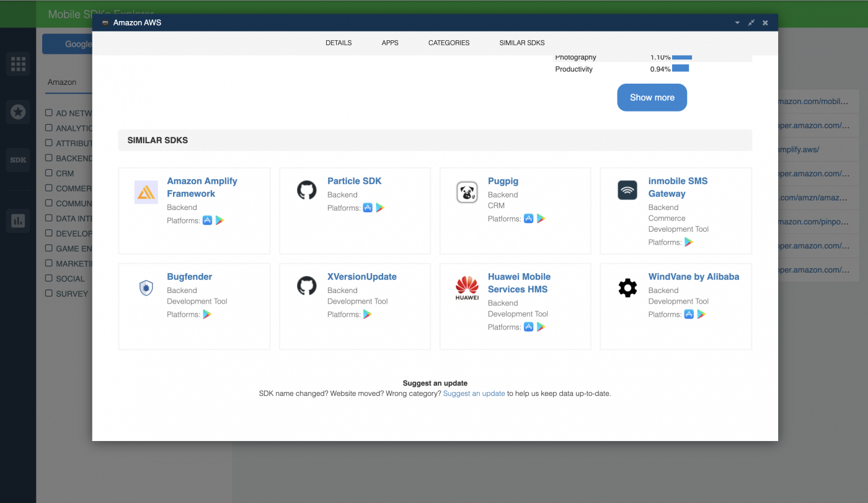Enable the BACKEND category checkbox

48,158
